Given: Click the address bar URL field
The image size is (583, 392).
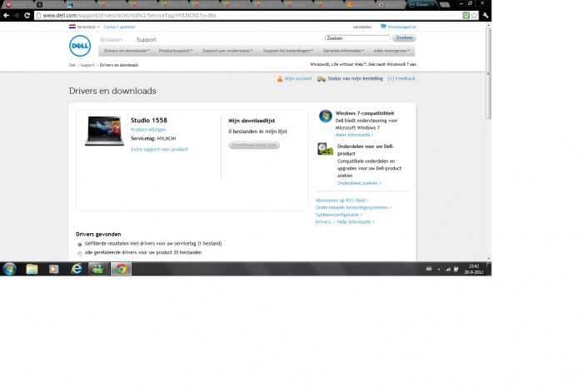Looking at the screenshot, I should tap(247, 15).
